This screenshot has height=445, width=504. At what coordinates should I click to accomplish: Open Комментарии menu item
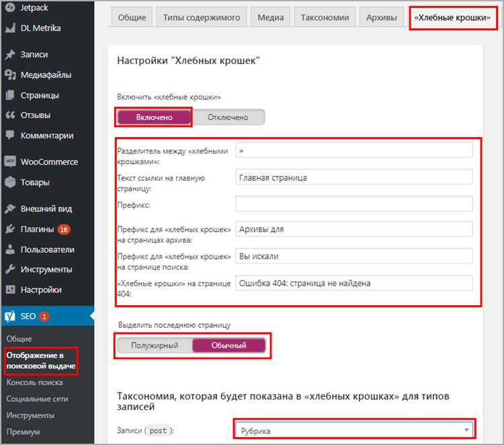pos(48,135)
